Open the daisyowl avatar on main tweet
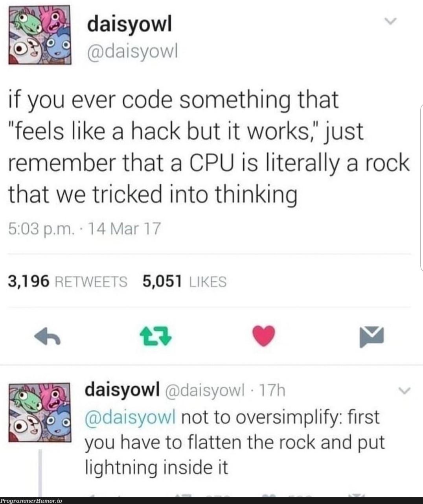 click(39, 35)
